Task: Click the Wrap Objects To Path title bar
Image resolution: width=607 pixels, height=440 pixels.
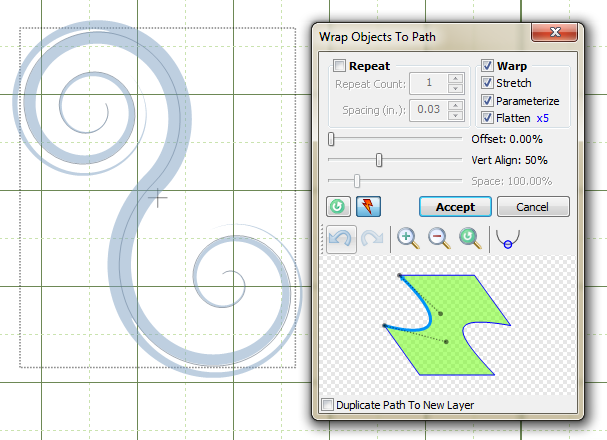Action: pyautogui.click(x=422, y=36)
